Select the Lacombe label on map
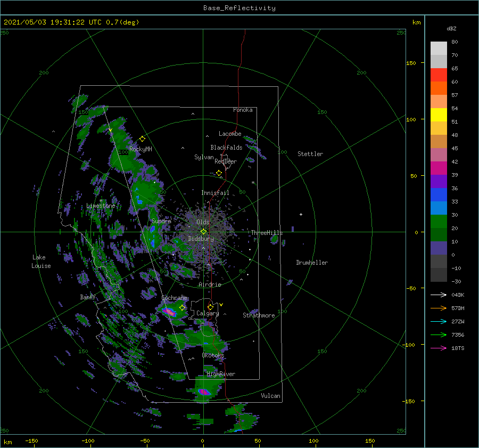The width and height of the screenshot is (479, 448). (x=230, y=134)
